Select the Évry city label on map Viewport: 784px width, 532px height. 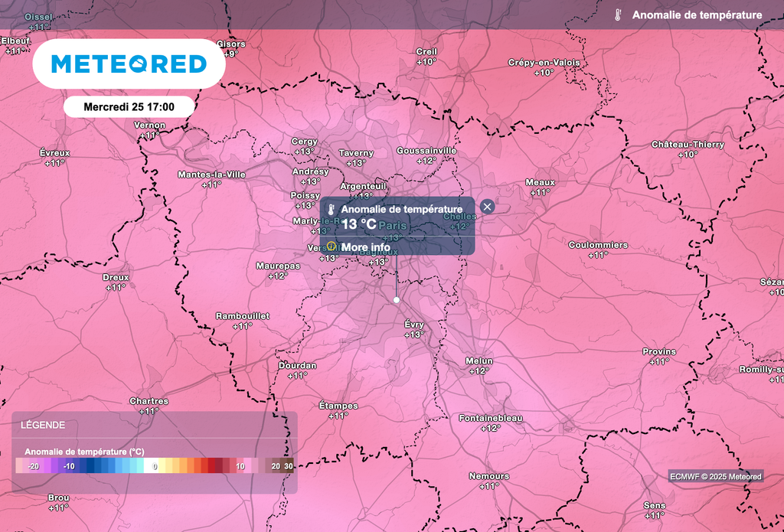(414, 325)
